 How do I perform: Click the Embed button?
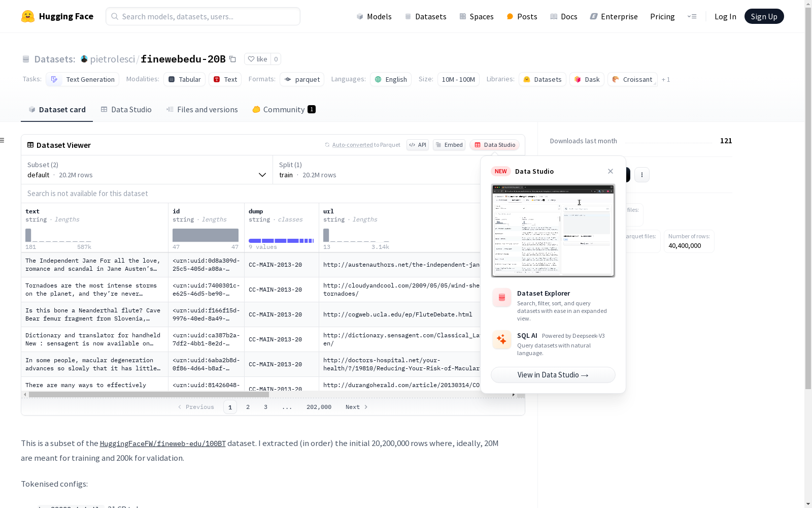pos(449,145)
